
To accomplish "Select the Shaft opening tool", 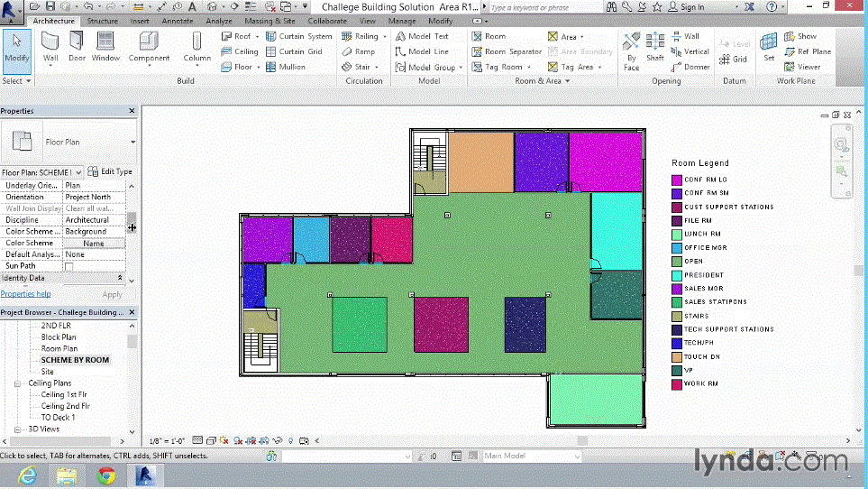I will pos(655,47).
